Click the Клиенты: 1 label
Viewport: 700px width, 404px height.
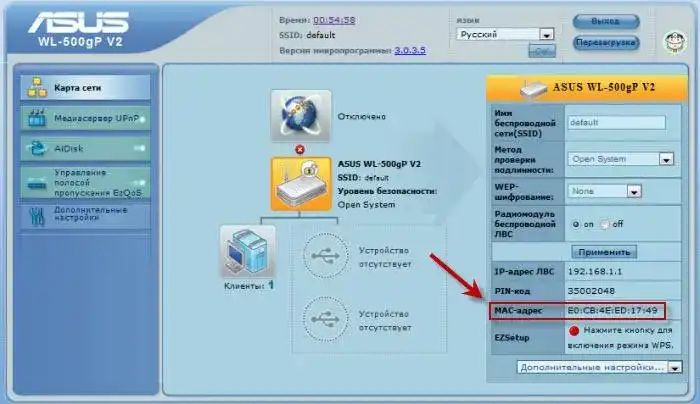click(249, 286)
